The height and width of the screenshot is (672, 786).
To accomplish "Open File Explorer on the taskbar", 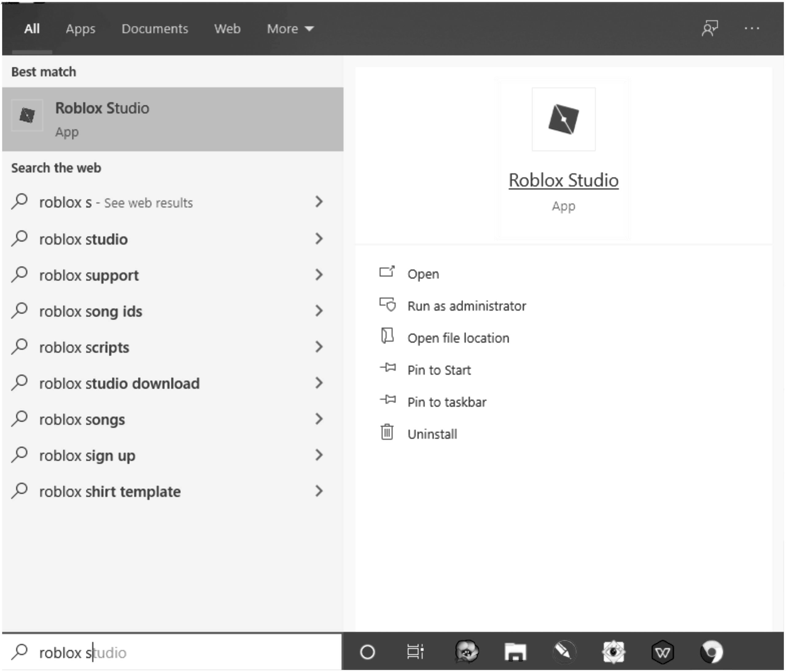I will tap(515, 652).
